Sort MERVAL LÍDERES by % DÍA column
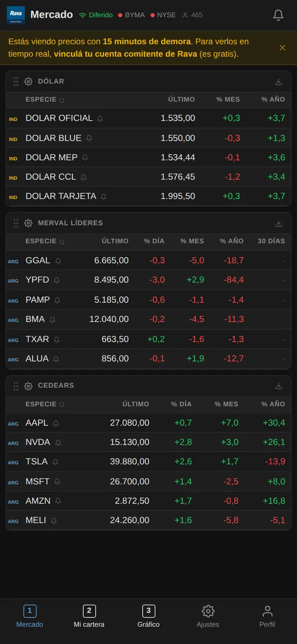Viewport: 297px width, 644px height. tap(154, 241)
